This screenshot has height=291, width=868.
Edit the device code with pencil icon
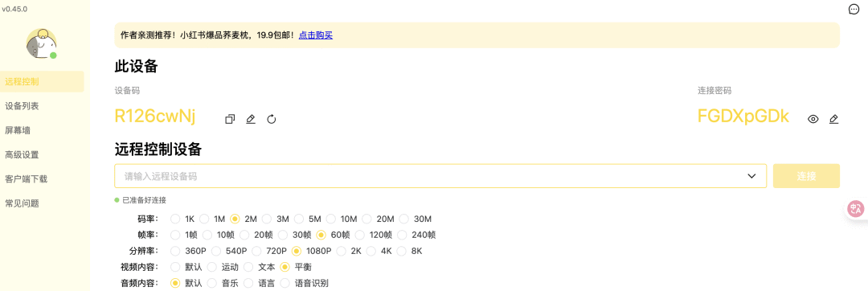pos(251,119)
